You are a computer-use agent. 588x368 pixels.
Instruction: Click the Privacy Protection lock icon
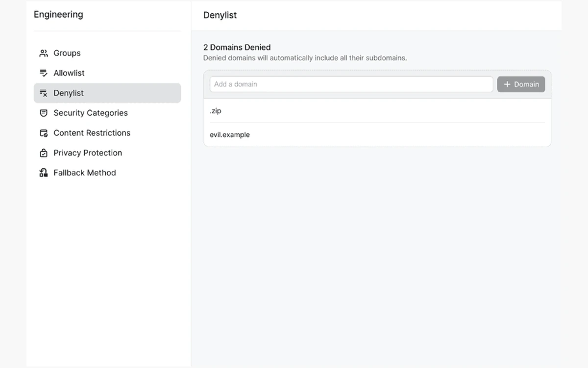(x=44, y=153)
